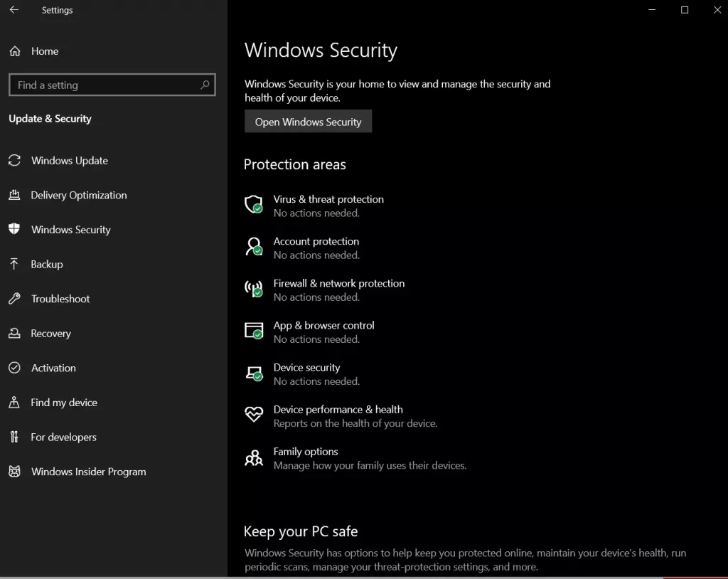Click the Protection areas heading

click(295, 164)
